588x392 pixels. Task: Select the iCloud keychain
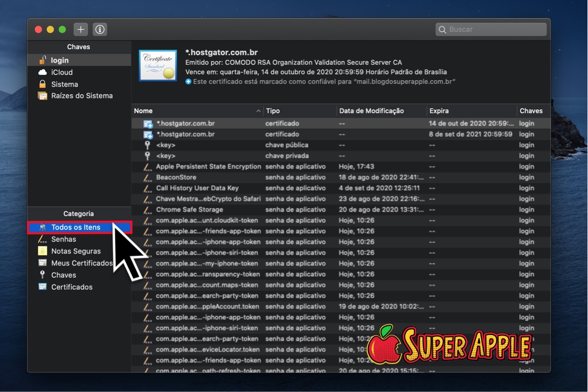pyautogui.click(x=61, y=72)
